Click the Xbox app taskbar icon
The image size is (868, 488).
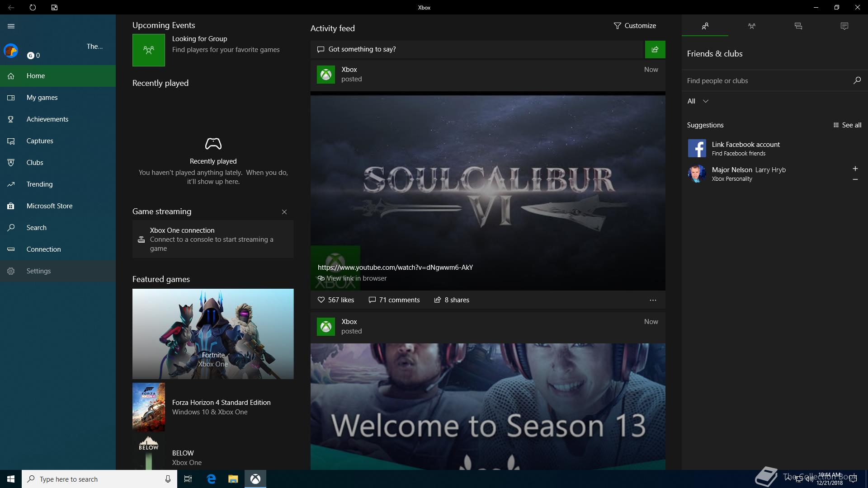[x=255, y=479]
